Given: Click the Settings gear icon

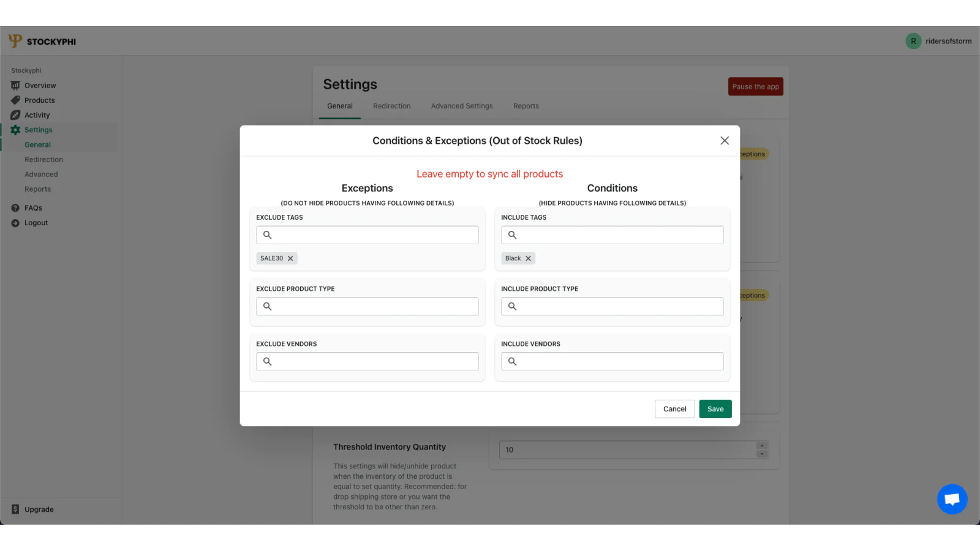Looking at the screenshot, I should pyautogui.click(x=15, y=130).
